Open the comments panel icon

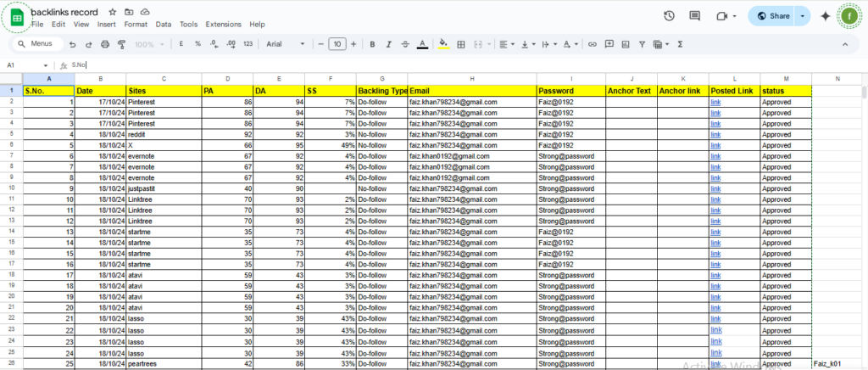click(695, 16)
